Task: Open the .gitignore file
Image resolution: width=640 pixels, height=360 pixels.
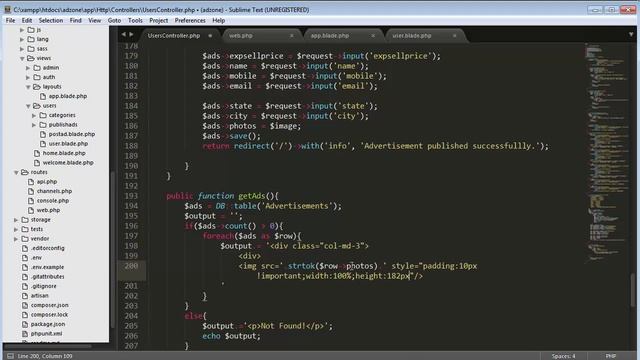Action: (x=44, y=286)
